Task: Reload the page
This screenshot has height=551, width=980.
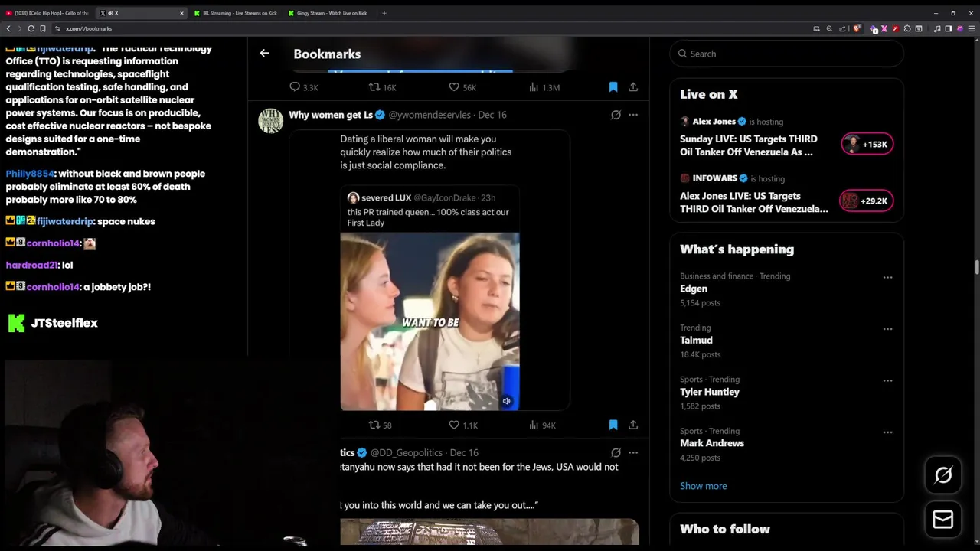Action: [31, 28]
